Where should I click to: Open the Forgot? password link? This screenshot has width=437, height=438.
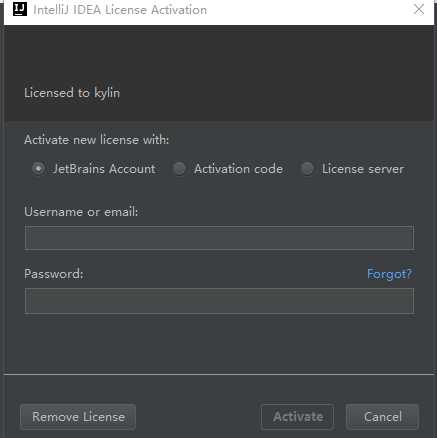pyautogui.click(x=389, y=274)
